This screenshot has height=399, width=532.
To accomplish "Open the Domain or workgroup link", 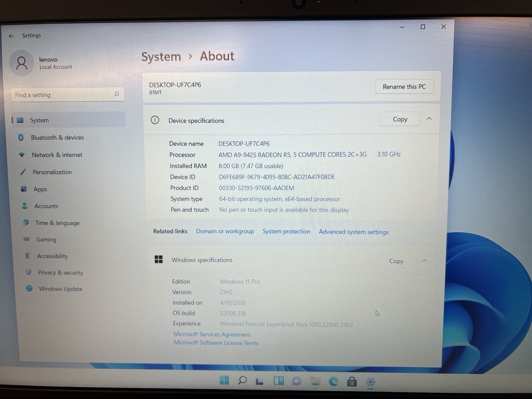I will coord(225,231).
